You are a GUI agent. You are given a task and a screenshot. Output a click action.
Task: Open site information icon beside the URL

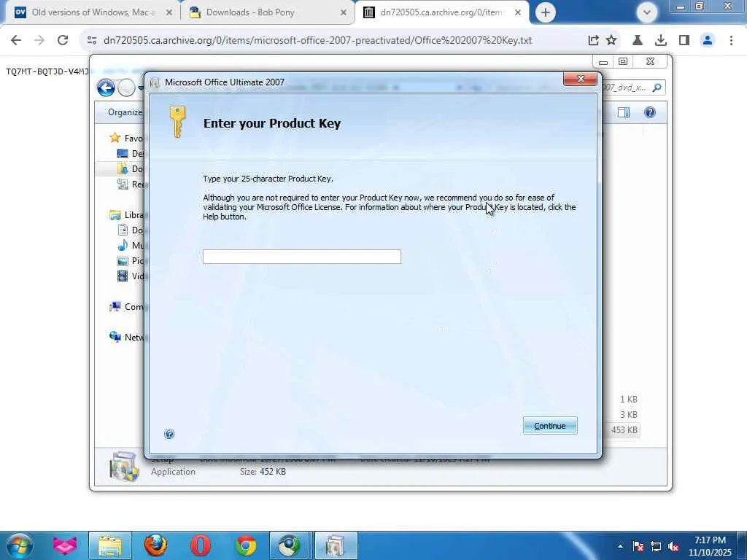coord(92,41)
